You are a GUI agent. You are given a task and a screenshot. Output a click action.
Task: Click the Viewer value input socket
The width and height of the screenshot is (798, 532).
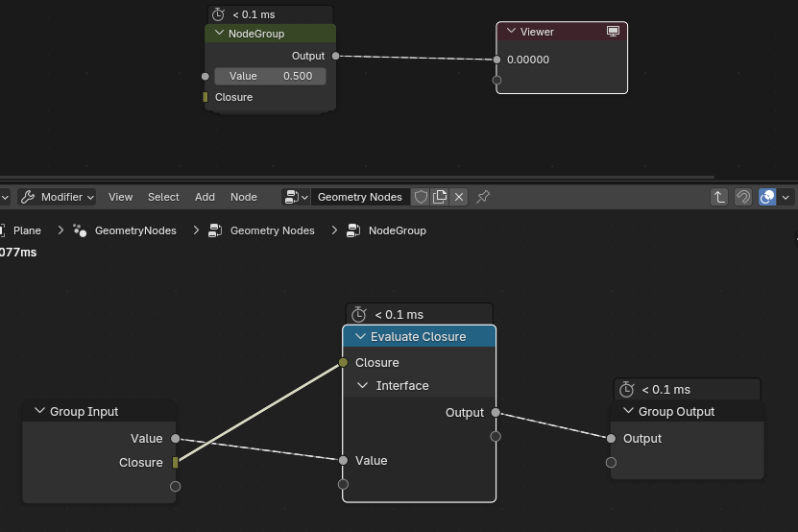(x=496, y=60)
